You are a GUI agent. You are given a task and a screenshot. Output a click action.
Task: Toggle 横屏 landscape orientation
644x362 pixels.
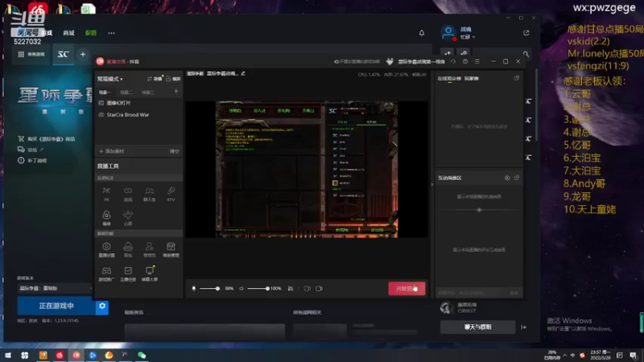click(x=173, y=79)
